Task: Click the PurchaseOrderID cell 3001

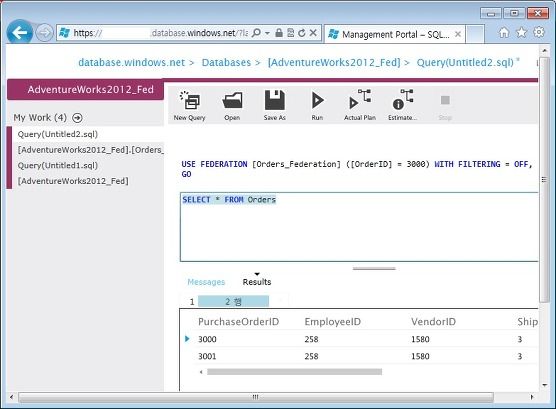Action: click(207, 356)
